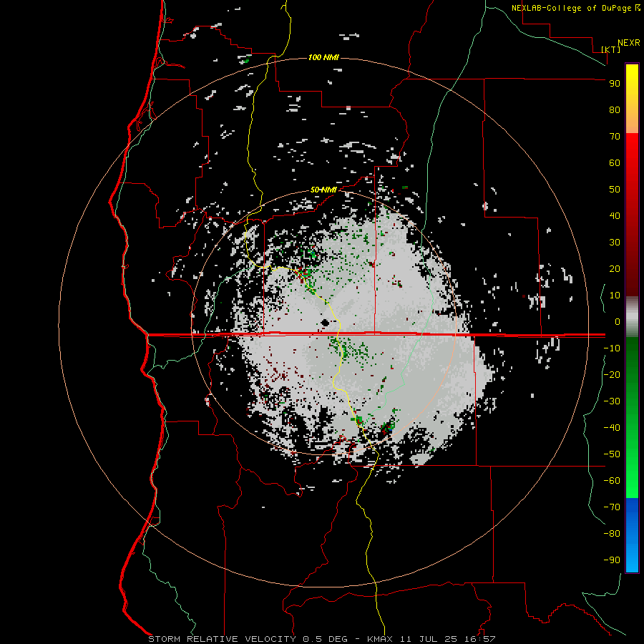Image resolution: width=644 pixels, height=644 pixels.
Task: Click the 60 value on velocity scale
Action: pyautogui.click(x=615, y=162)
